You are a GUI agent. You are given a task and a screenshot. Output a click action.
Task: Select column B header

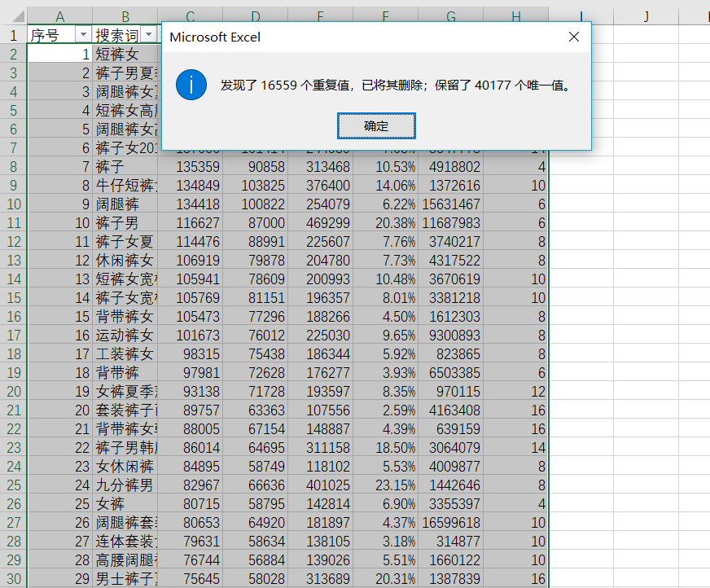click(125, 17)
